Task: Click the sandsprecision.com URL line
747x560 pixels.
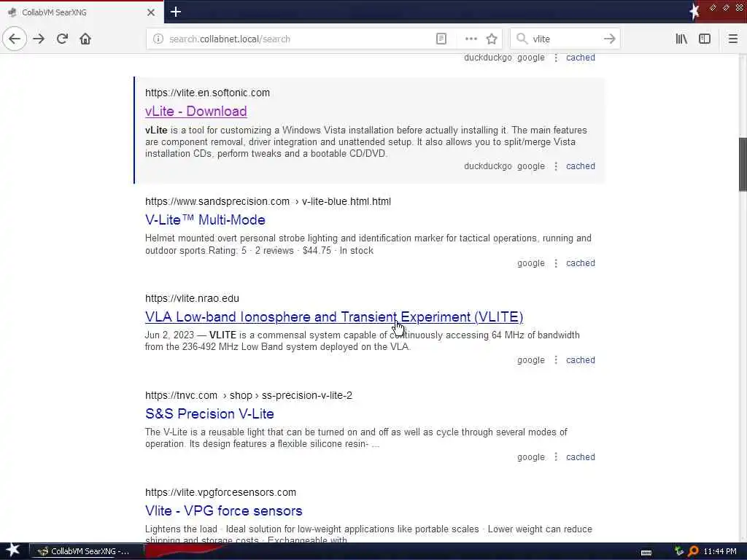Action: click(x=268, y=201)
